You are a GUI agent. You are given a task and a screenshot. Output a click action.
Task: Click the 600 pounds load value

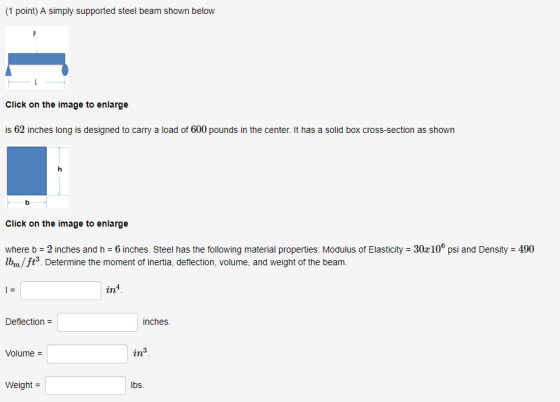[199, 130]
